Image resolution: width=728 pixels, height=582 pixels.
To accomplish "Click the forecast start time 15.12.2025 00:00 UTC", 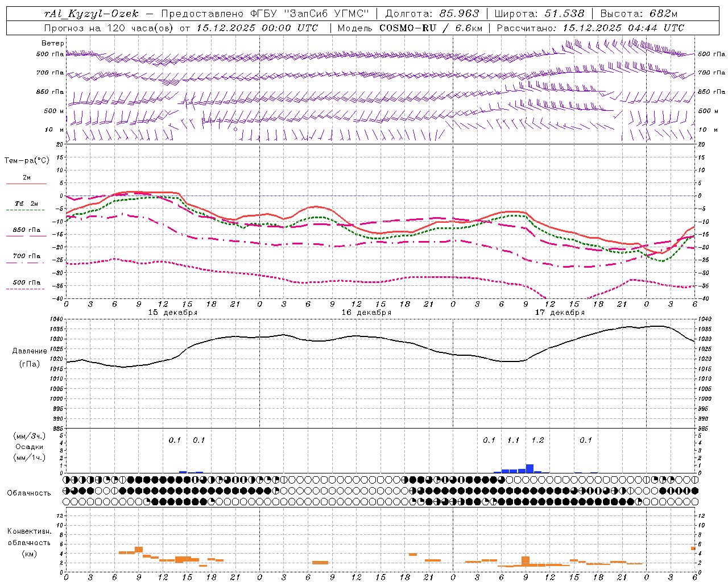I will coord(257,28).
